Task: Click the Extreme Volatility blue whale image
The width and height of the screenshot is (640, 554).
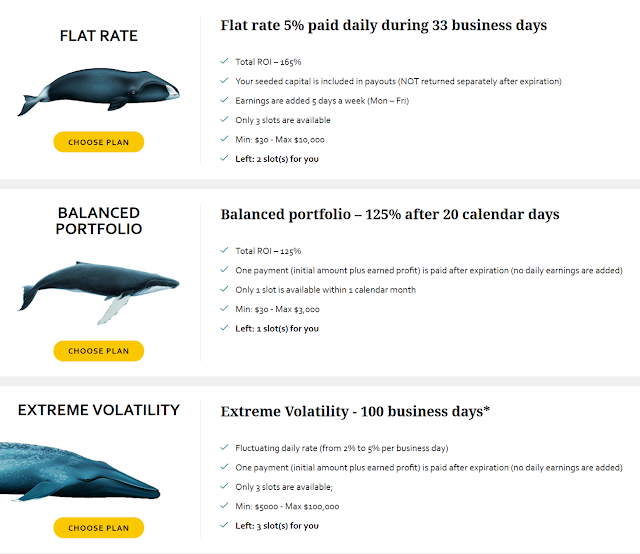Action: point(80,471)
